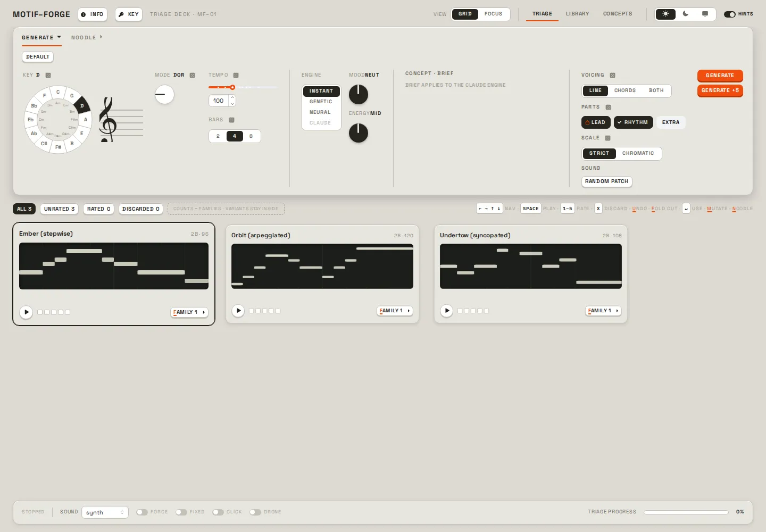Randomize voicing with the VOICING dice icon
Viewport: 766px width, 532px height.
(612, 75)
